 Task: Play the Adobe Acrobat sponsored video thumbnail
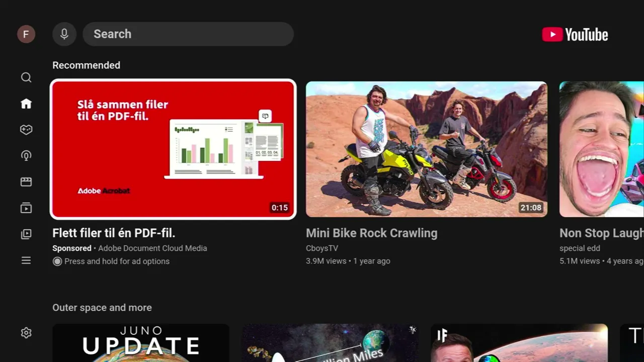click(173, 149)
